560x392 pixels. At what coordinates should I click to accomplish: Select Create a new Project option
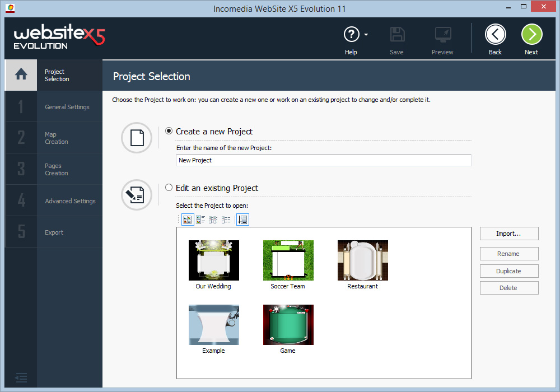coord(169,130)
